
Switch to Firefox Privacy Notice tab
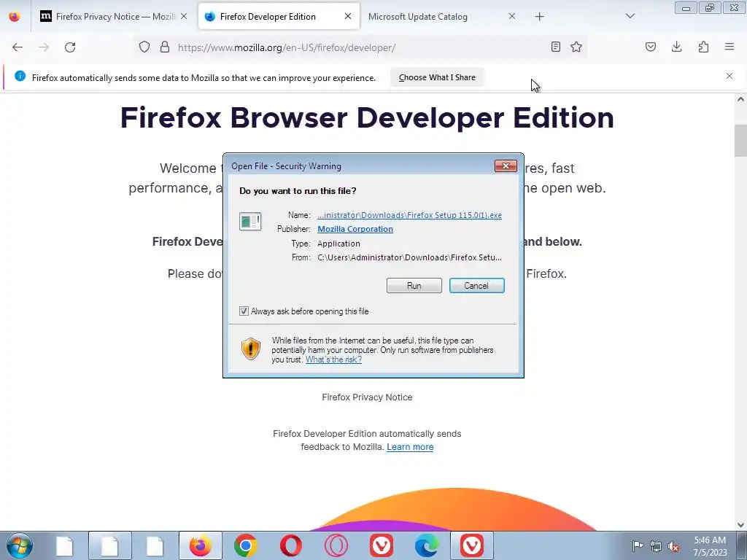click(115, 17)
